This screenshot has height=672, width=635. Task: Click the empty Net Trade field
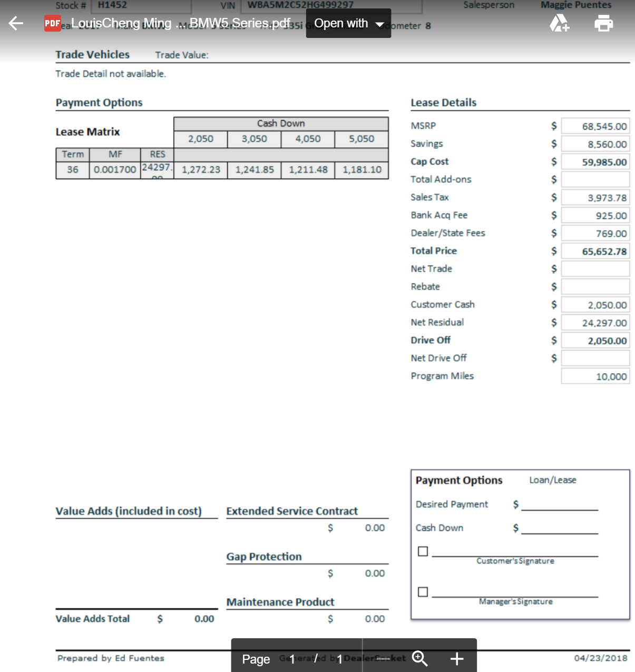595,269
